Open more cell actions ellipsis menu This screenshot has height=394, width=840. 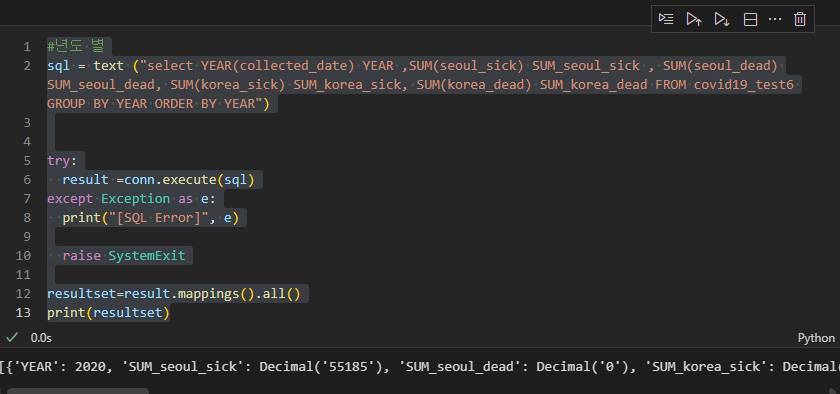coord(775,19)
